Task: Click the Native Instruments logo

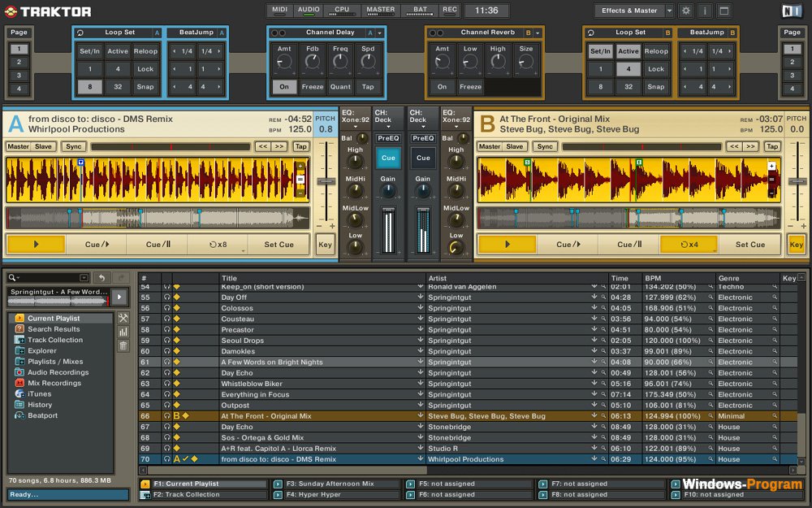Action: (x=792, y=11)
